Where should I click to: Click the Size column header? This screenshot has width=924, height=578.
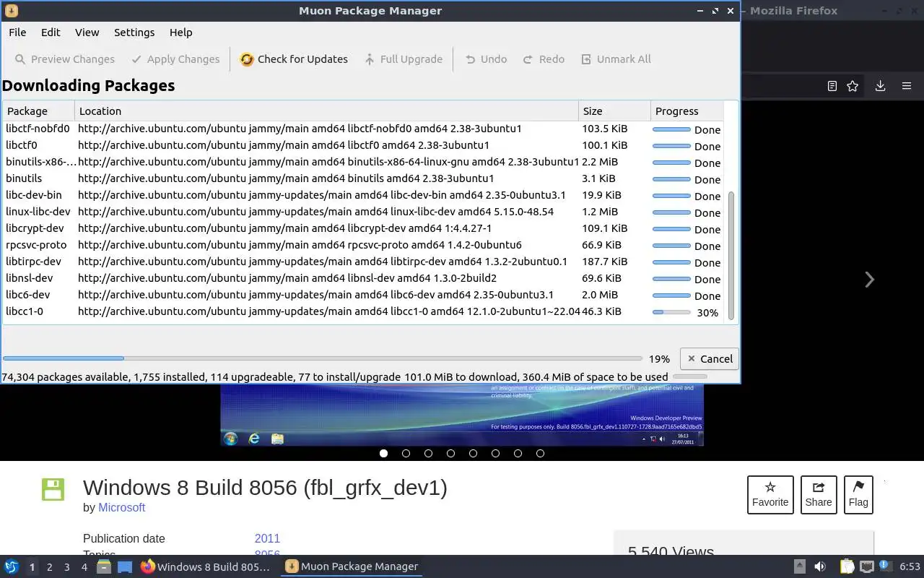tap(614, 111)
